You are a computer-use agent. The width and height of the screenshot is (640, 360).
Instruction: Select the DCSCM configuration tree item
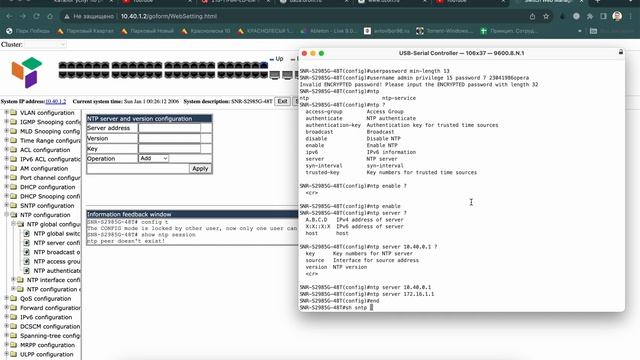50,327
